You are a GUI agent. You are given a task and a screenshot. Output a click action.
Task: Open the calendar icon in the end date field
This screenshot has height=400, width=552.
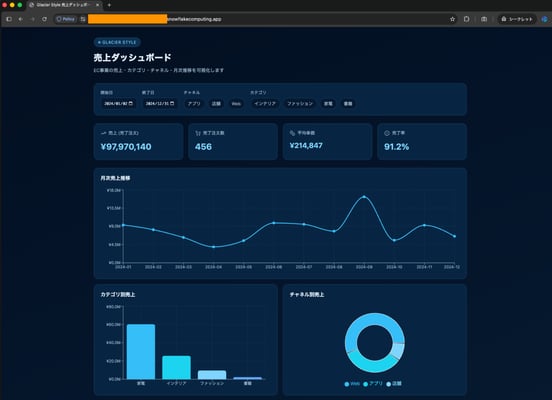click(x=172, y=103)
